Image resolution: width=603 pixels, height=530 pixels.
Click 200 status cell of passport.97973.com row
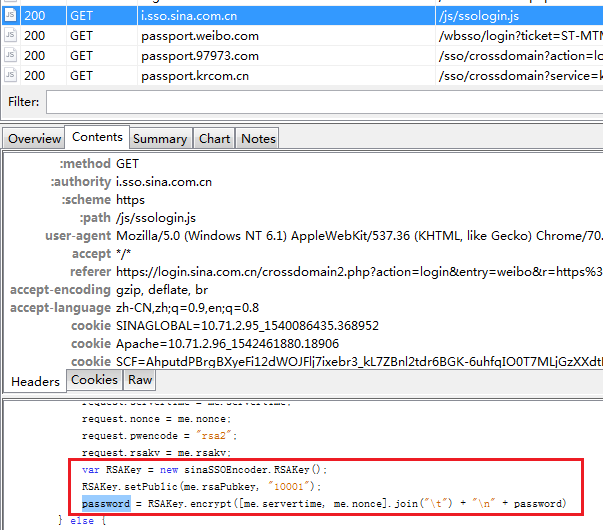point(35,56)
